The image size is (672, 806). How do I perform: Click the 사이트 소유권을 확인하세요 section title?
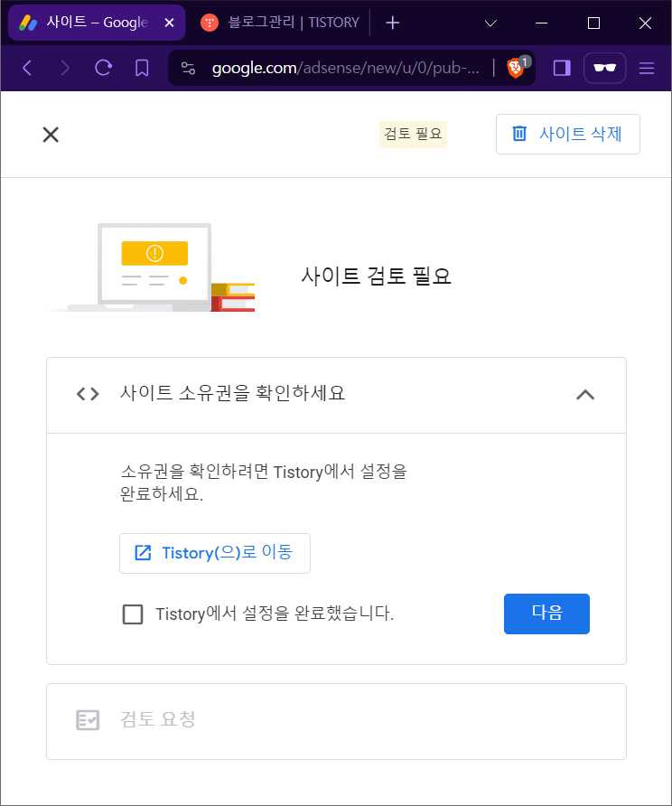point(232,393)
